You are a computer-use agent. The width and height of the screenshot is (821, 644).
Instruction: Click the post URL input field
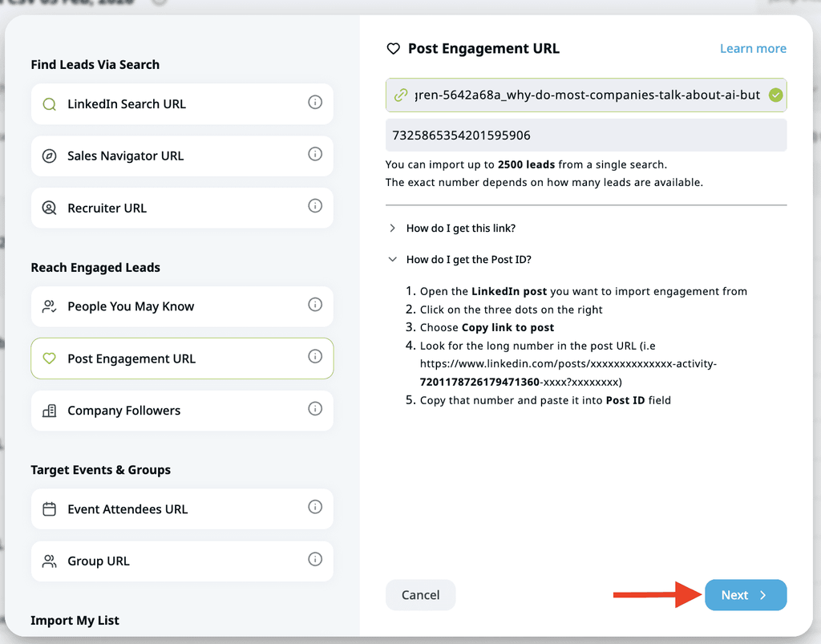pos(586,95)
